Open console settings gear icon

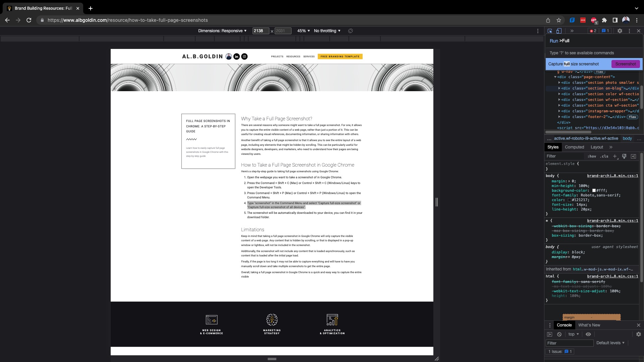pos(638,334)
